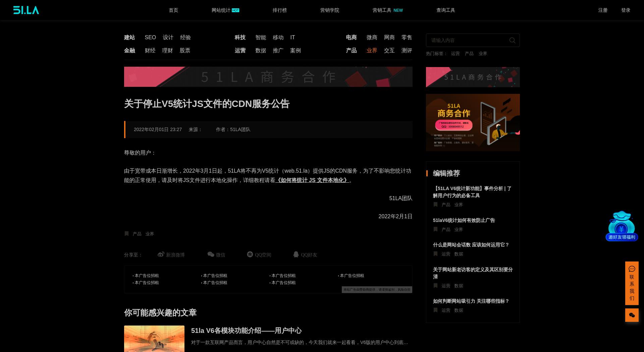Screen dimensions: 644x352
Task: Click the 登录 link
Action: [626, 10]
